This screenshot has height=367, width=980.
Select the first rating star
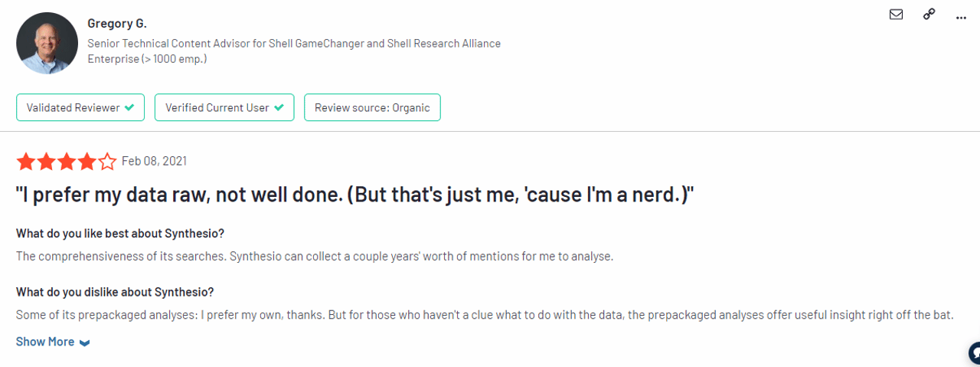pos(26,162)
